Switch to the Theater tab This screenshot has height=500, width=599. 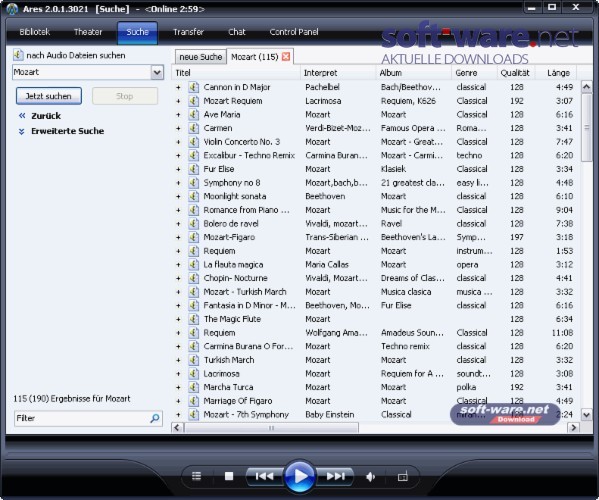[x=88, y=32]
